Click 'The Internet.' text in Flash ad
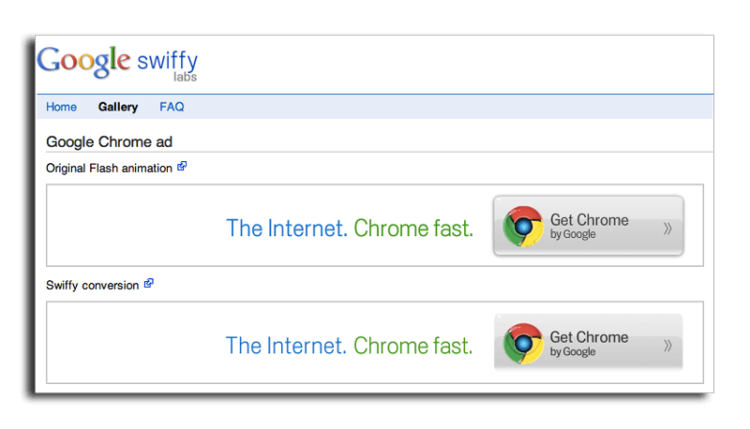Viewport: 750px width, 429px height. [x=287, y=228]
